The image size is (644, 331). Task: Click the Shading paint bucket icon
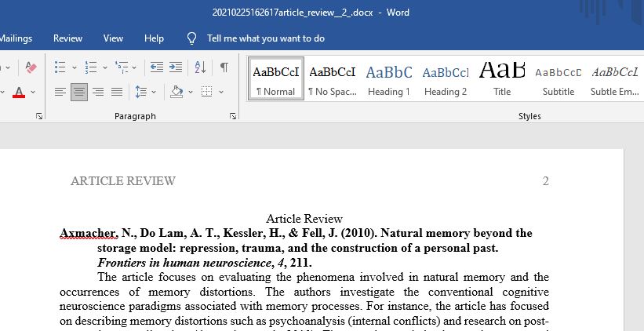[176, 92]
